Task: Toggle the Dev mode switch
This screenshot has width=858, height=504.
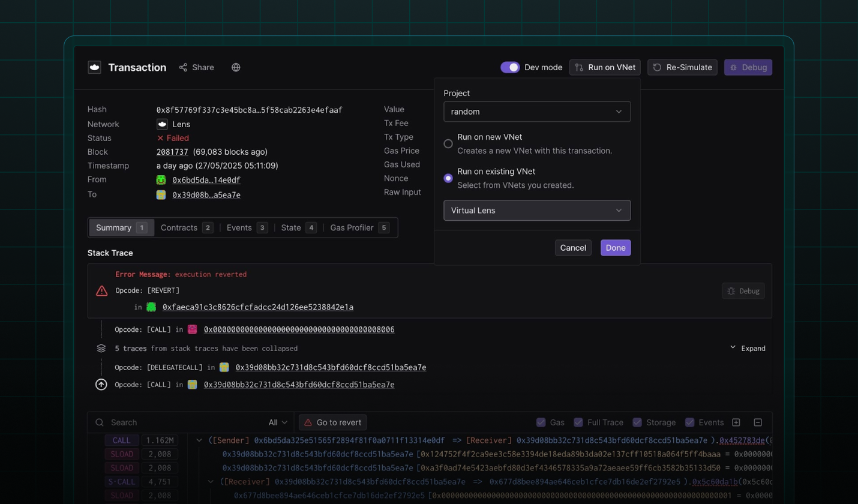Action: coord(510,67)
